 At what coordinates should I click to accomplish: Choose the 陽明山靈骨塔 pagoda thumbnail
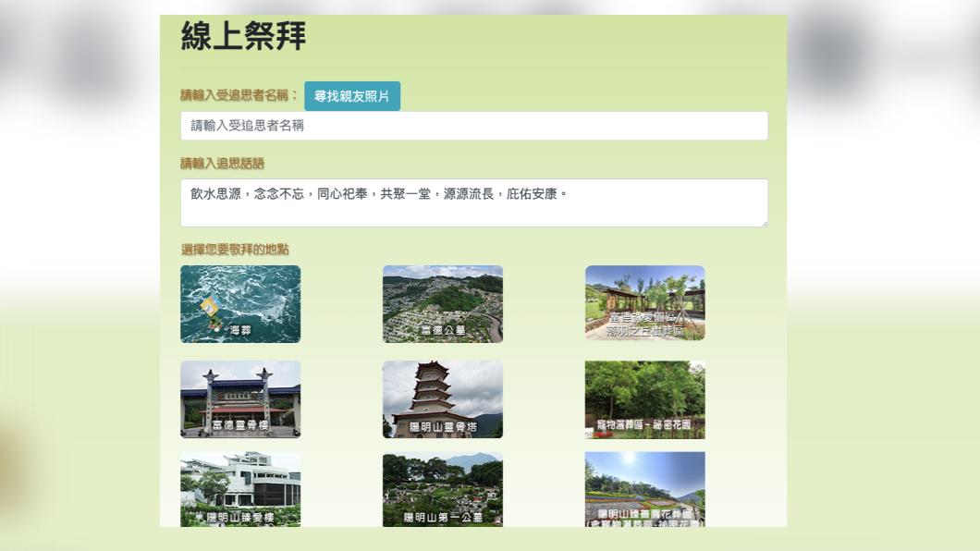(x=443, y=399)
